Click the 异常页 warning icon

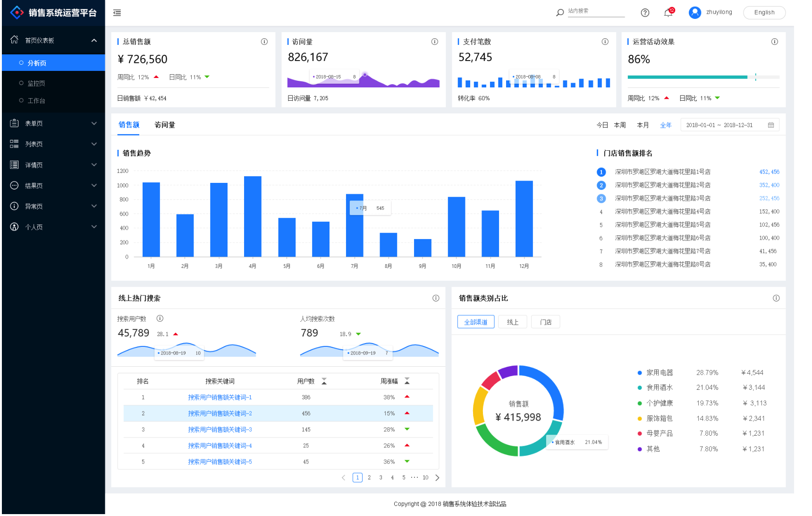(x=14, y=206)
